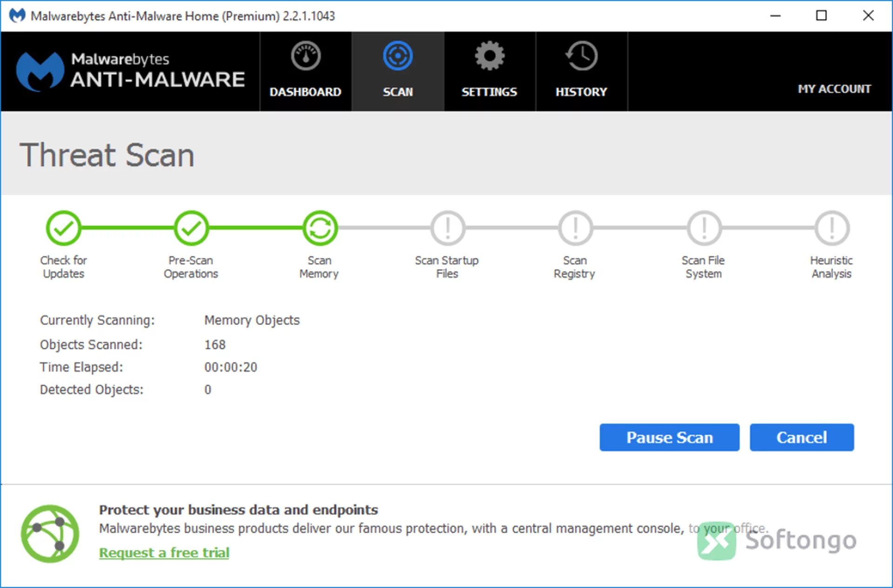The width and height of the screenshot is (893, 588).
Task: Click the title bar Malwarebytes app icon
Action: click(17, 16)
